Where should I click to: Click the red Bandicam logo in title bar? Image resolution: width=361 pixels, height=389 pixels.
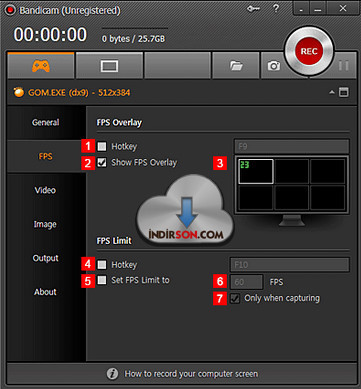click(10, 10)
